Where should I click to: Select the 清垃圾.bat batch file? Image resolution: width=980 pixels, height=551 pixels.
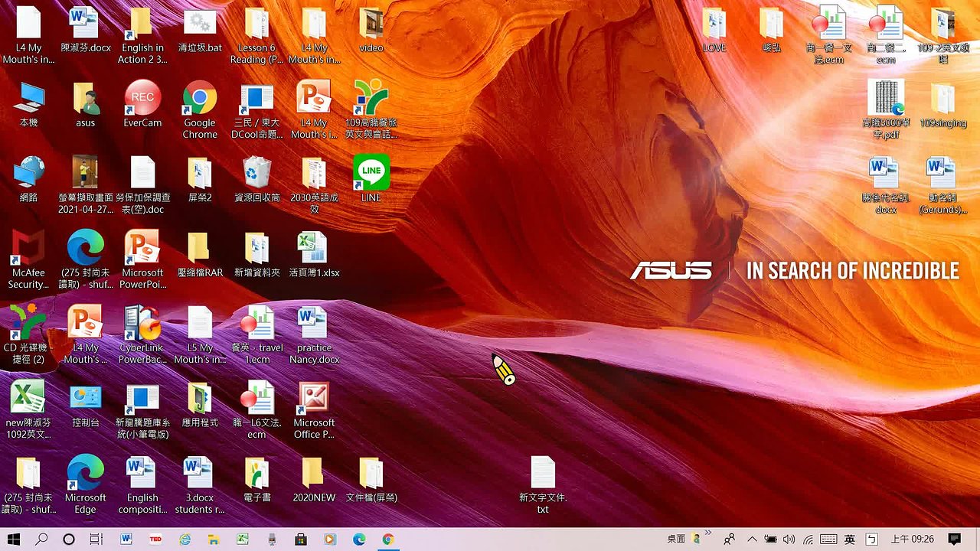pos(200,31)
